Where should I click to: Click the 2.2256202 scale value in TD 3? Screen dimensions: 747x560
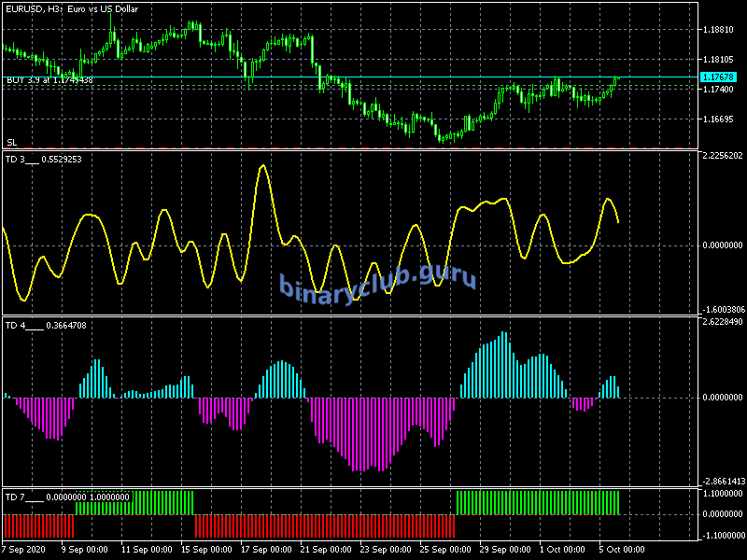tap(722, 157)
